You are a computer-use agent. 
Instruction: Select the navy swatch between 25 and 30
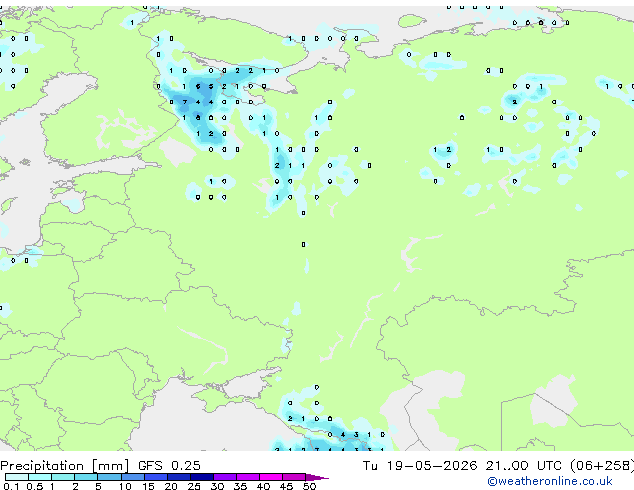pos(202,477)
